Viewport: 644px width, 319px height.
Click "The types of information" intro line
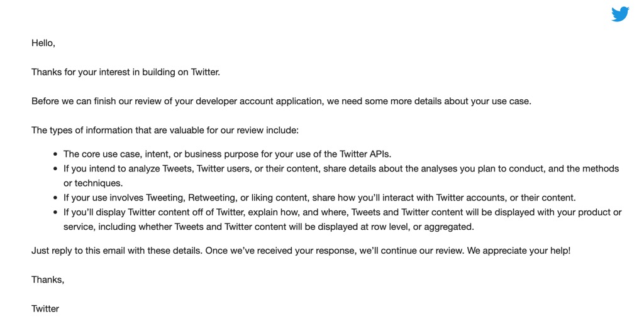click(165, 131)
